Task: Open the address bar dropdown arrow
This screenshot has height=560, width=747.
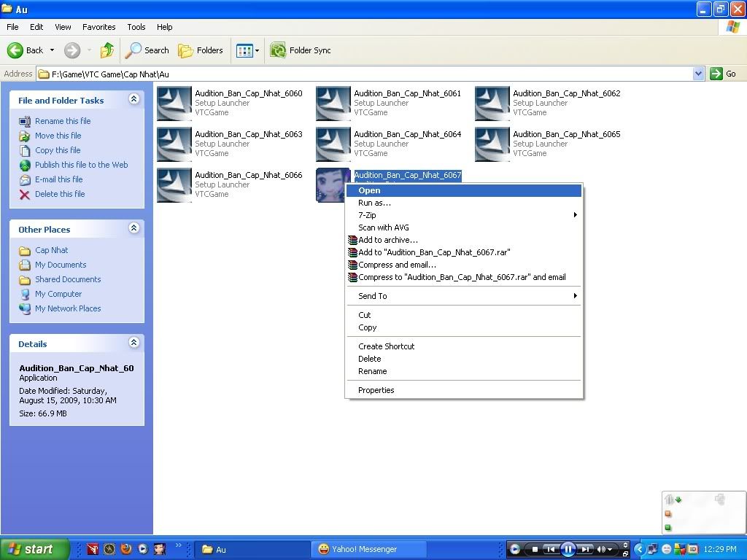Action: point(698,74)
